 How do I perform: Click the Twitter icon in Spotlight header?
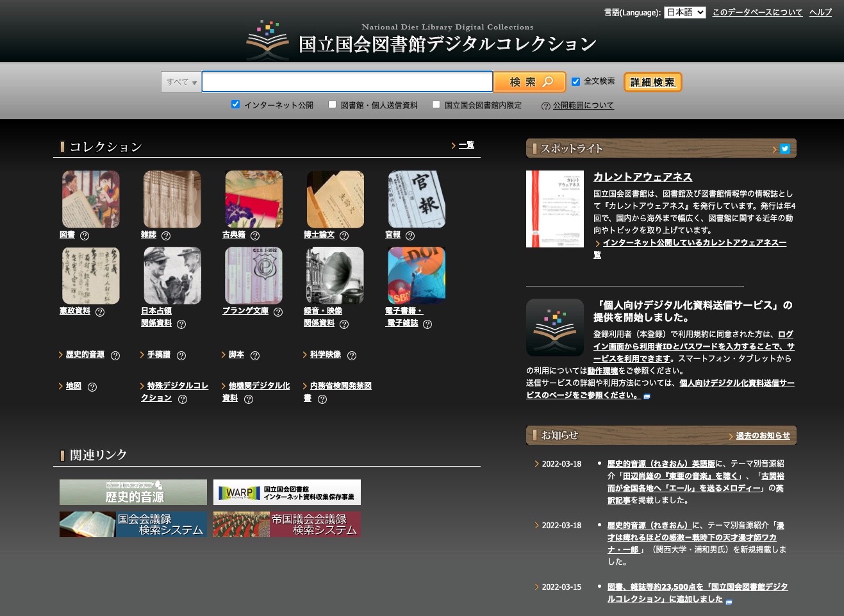[784, 149]
